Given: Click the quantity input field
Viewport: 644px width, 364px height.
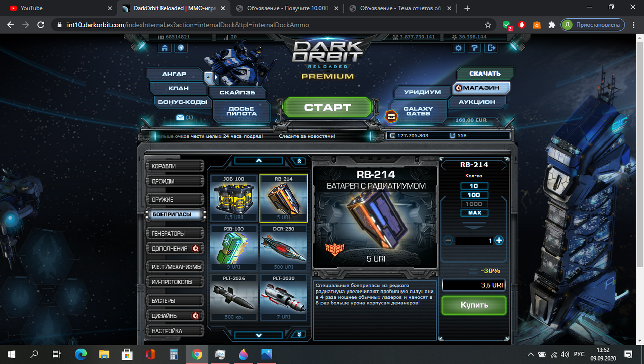Looking at the screenshot, I should [474, 241].
